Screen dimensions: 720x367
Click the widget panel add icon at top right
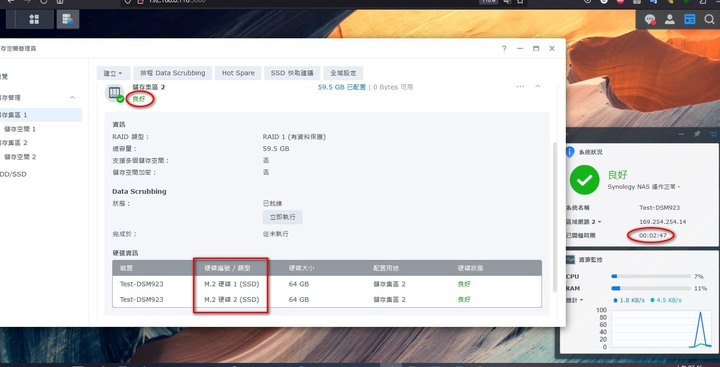click(713, 134)
